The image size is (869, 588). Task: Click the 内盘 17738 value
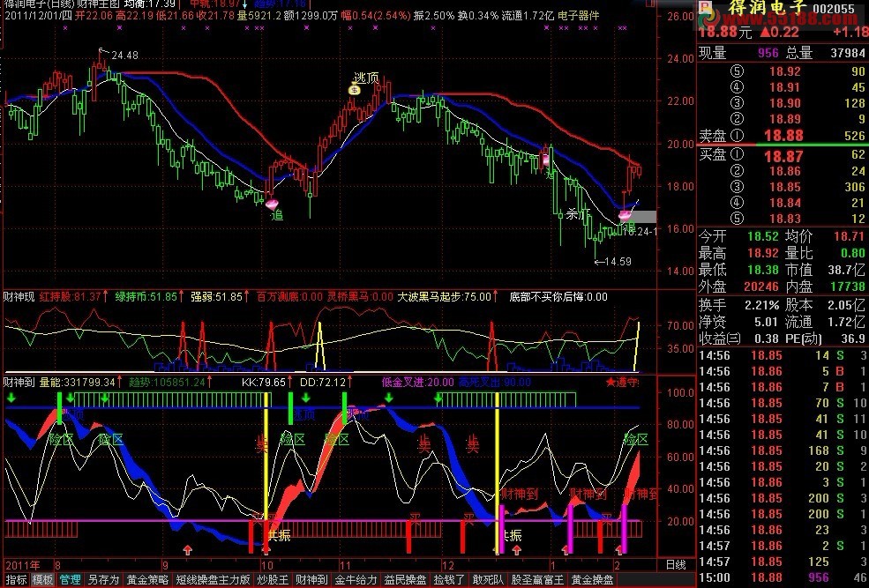click(848, 287)
